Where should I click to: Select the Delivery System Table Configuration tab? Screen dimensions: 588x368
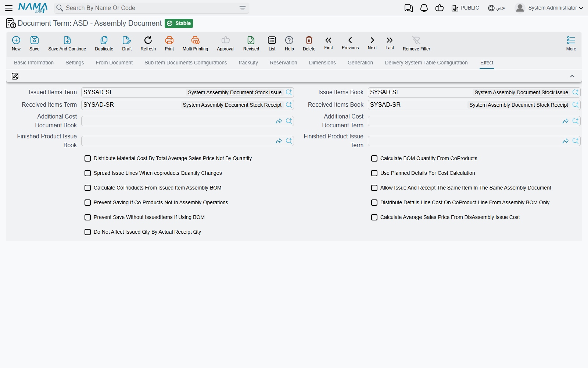(x=426, y=63)
